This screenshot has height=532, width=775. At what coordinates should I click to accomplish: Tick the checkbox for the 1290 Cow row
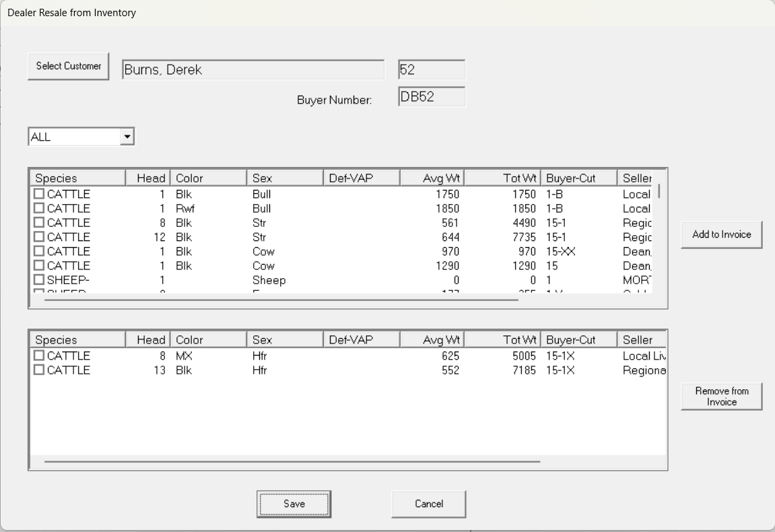(x=38, y=265)
